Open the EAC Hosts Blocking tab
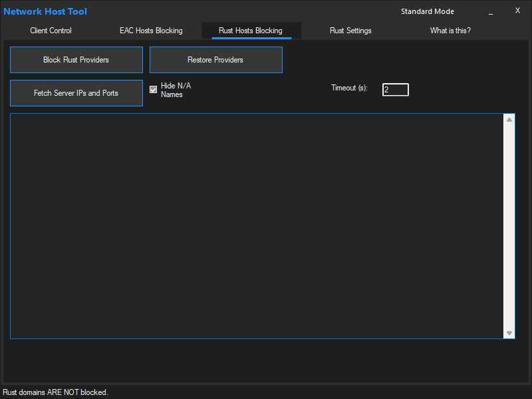This screenshot has height=399, width=532. click(151, 31)
